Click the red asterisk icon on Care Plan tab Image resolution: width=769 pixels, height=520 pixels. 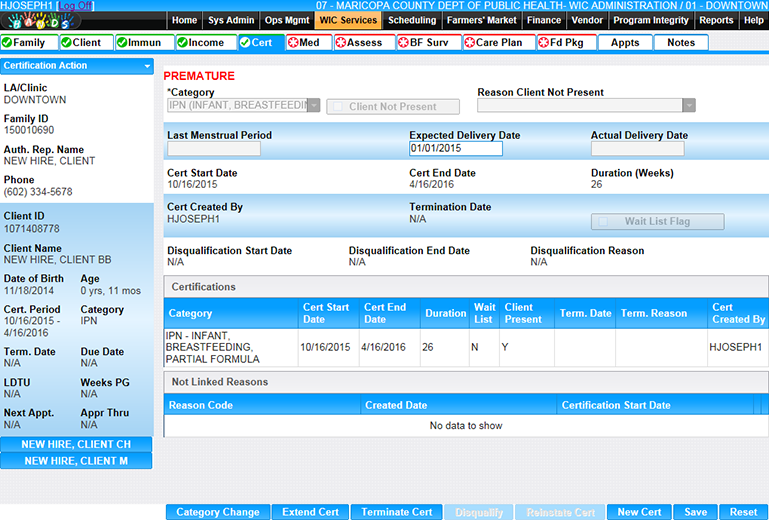pos(469,43)
